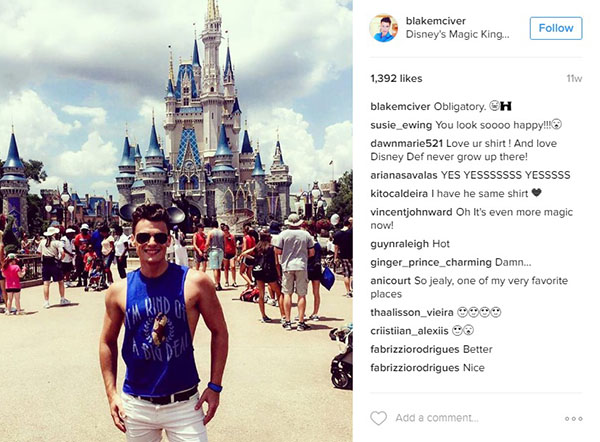Open ginger_prince_charming's profile

[x=431, y=263]
